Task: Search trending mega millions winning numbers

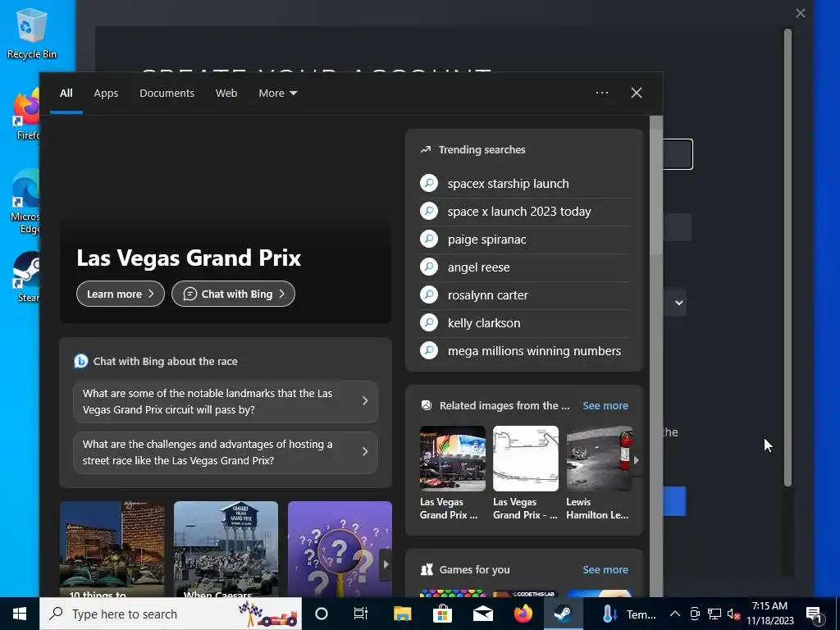Action: (x=524, y=351)
